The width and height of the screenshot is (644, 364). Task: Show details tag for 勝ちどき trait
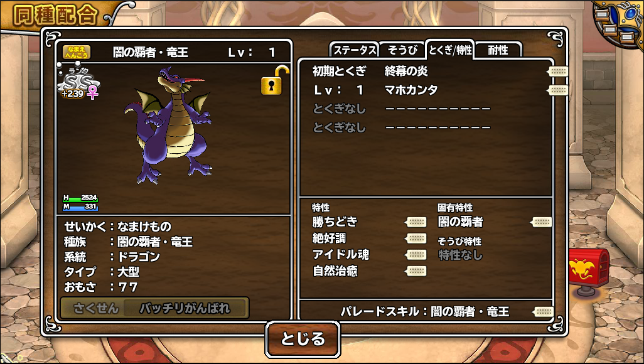click(416, 222)
